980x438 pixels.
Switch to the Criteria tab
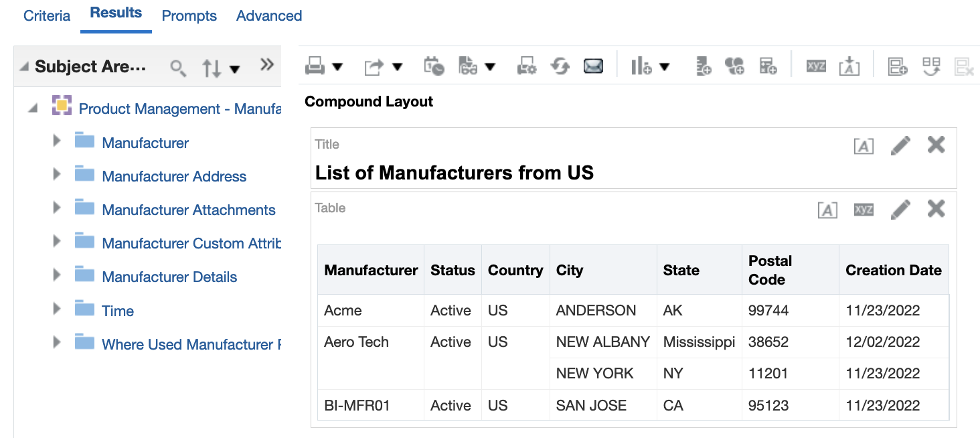[47, 15]
